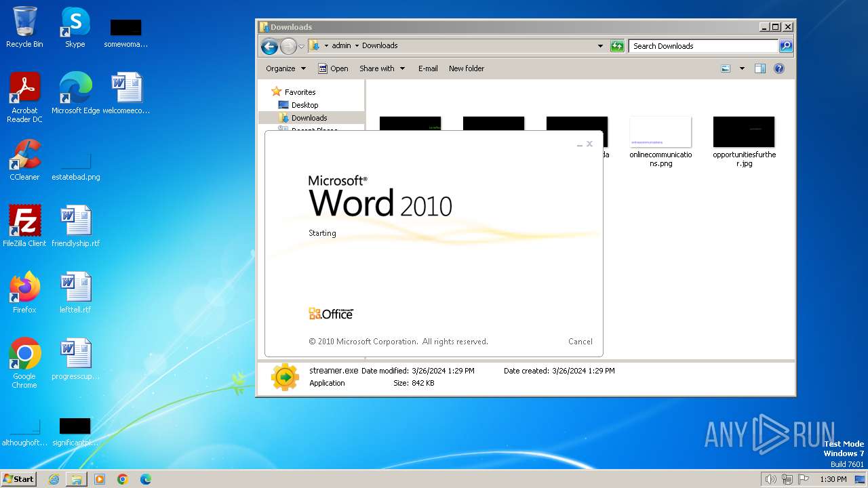
Task: Select Favorites in navigation pane
Action: pyautogui.click(x=300, y=92)
